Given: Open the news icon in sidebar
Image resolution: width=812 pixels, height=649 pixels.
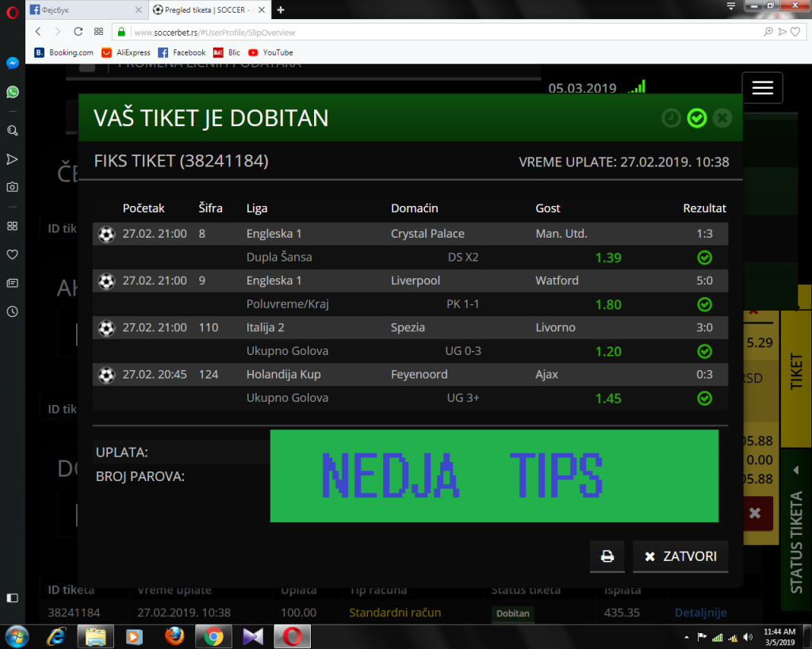Looking at the screenshot, I should click(13, 283).
